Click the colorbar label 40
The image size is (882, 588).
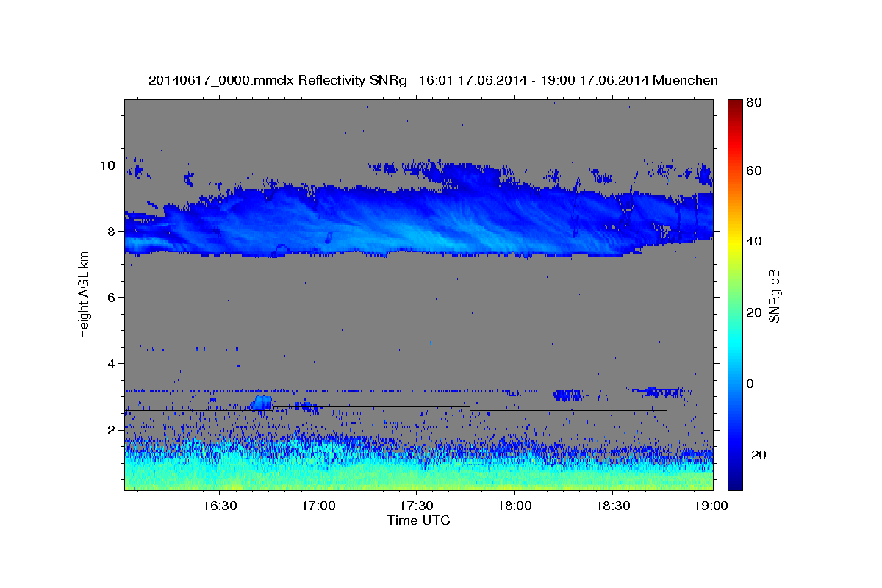(755, 241)
